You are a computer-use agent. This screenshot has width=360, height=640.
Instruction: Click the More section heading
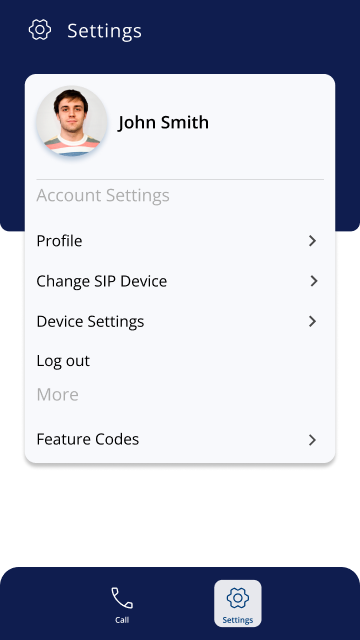point(58,395)
